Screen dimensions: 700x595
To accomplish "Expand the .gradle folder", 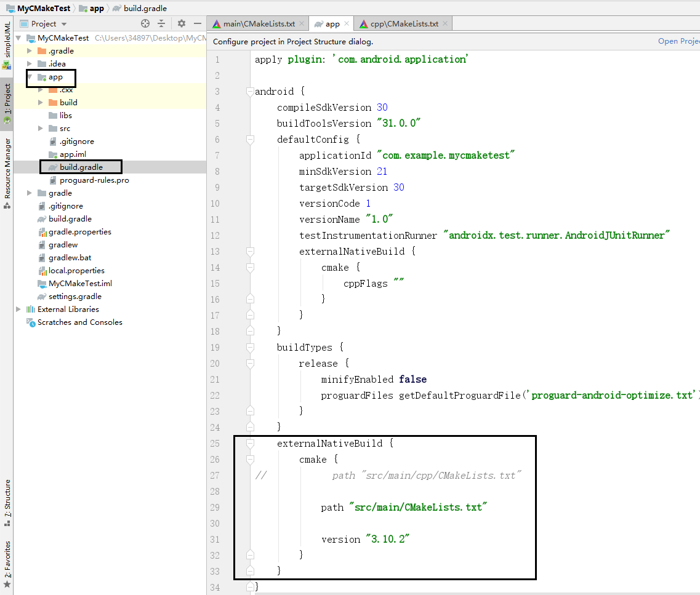I will point(30,51).
